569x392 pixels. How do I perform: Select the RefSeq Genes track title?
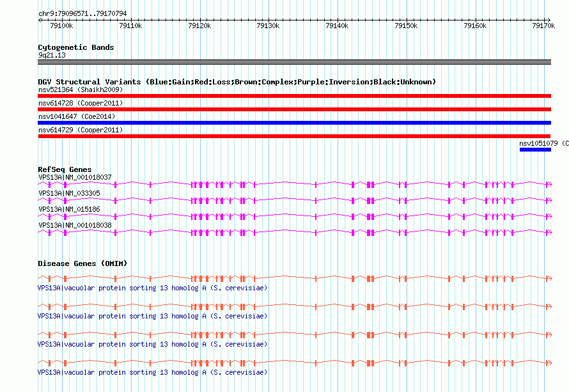click(65, 169)
